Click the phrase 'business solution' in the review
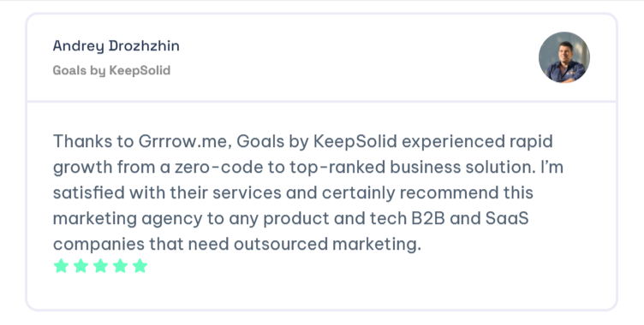 462,168
